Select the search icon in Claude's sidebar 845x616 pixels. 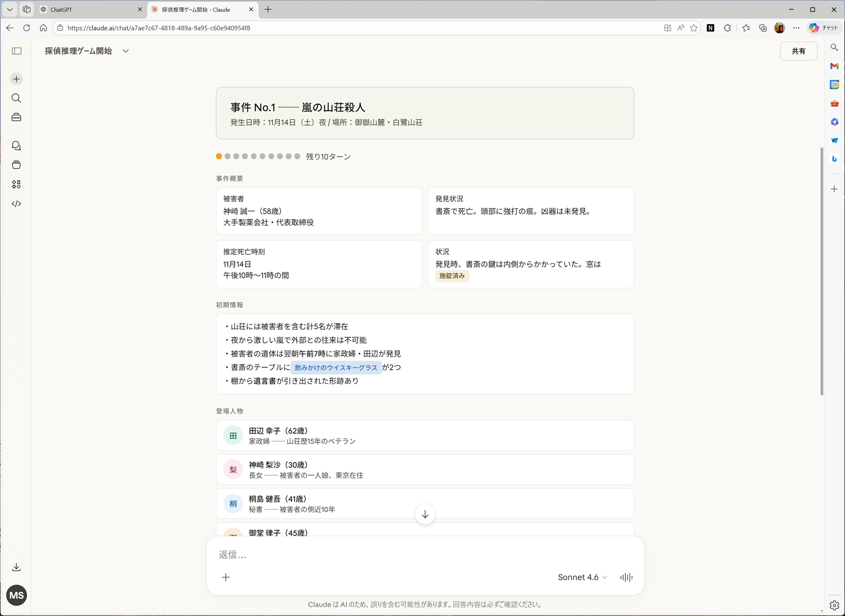click(x=16, y=98)
